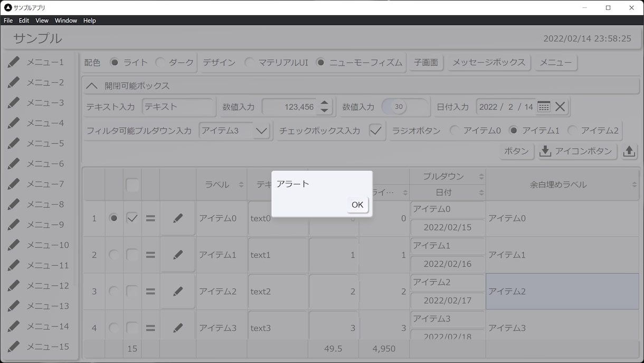Open the フィルタ可能プルダウン入力 dropdown arrow
This screenshot has width=644, height=363.
(261, 131)
